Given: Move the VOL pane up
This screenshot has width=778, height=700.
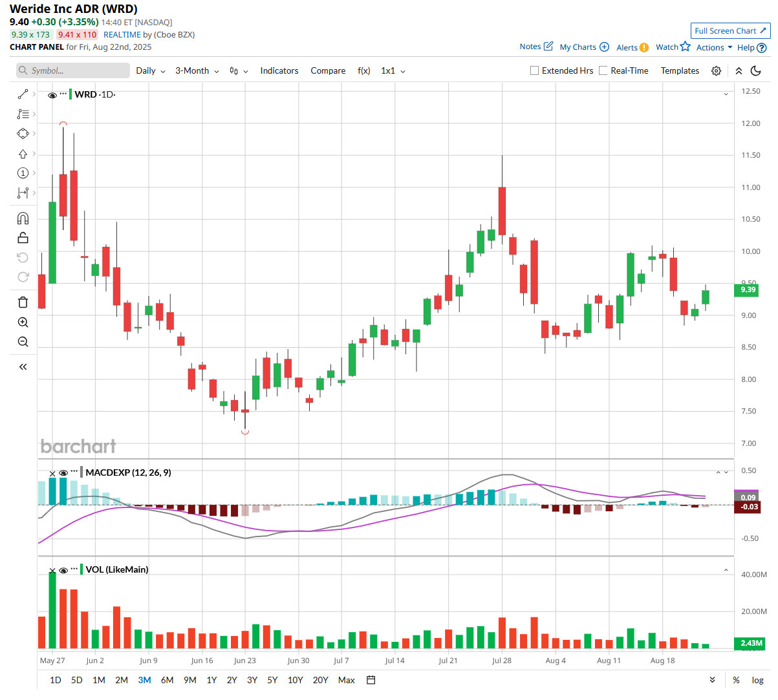Looking at the screenshot, I should point(726,570).
